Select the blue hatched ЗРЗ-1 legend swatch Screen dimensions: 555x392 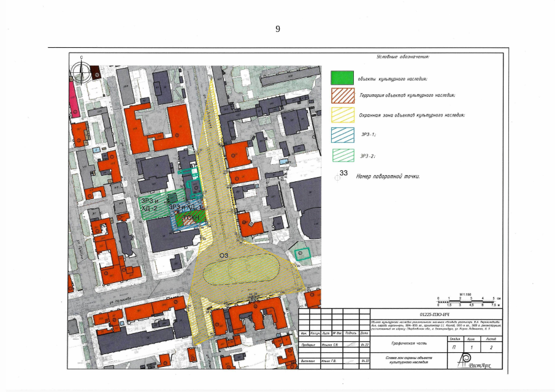click(x=342, y=134)
